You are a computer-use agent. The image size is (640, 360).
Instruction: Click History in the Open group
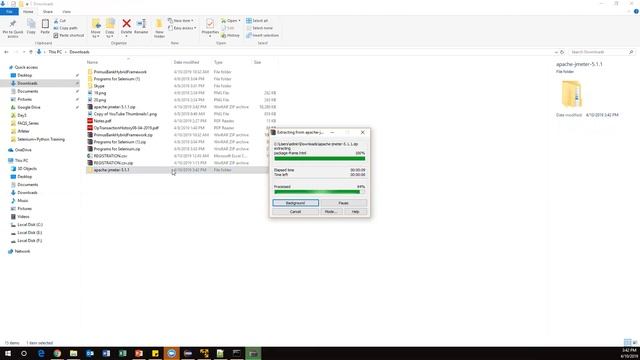click(x=231, y=36)
